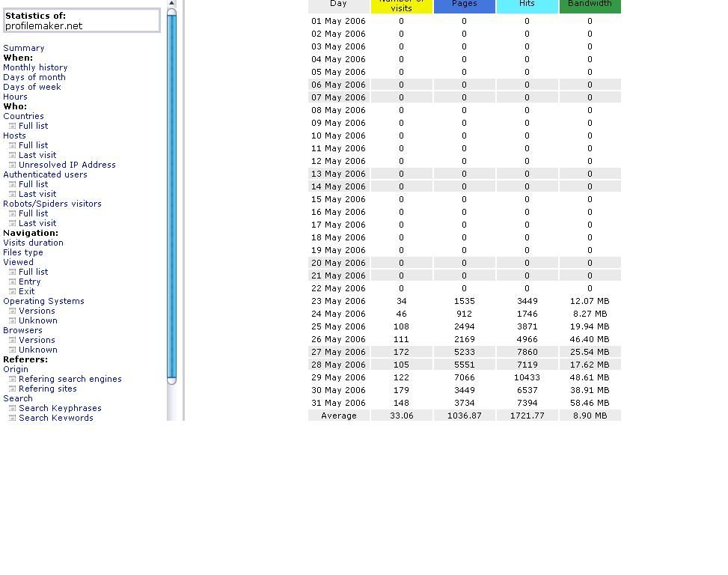Screen dimensions: 728x575
Task: Click the 7066 pages value
Action: coord(465,377)
